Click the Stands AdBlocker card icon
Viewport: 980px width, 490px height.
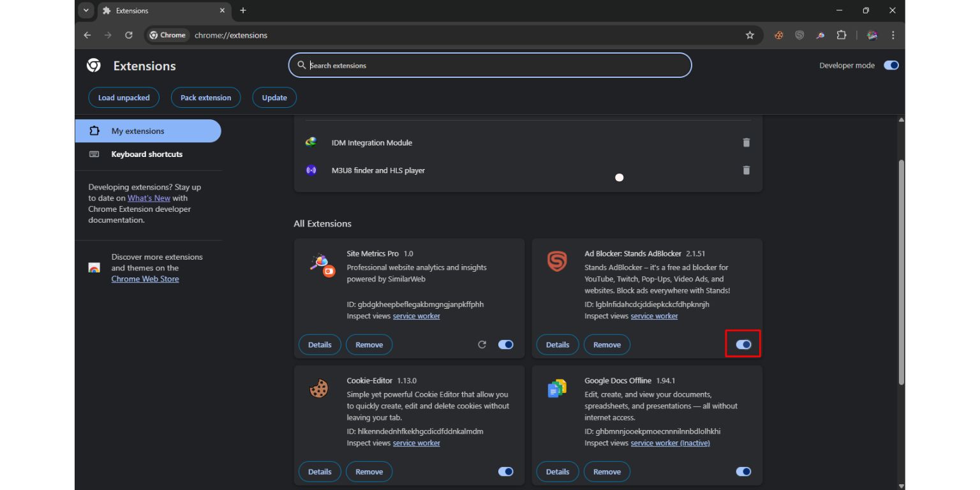click(x=557, y=261)
